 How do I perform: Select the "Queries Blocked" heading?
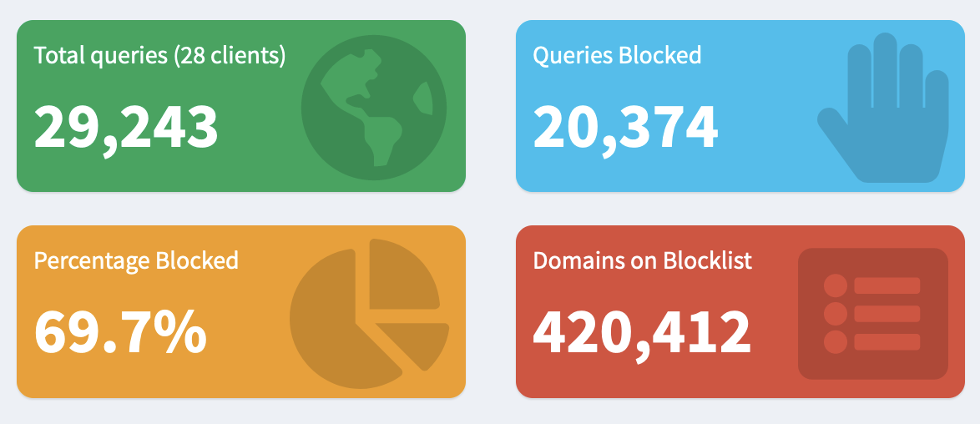(617, 56)
